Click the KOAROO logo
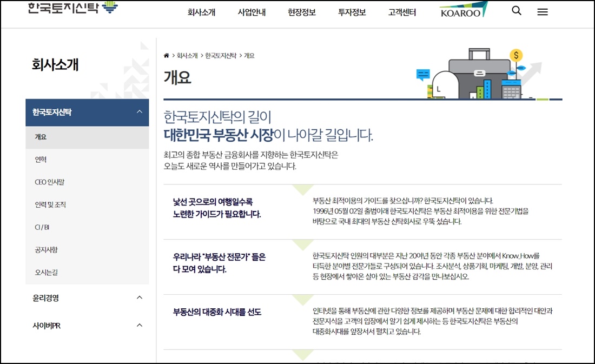The image size is (595, 364). tap(464, 10)
